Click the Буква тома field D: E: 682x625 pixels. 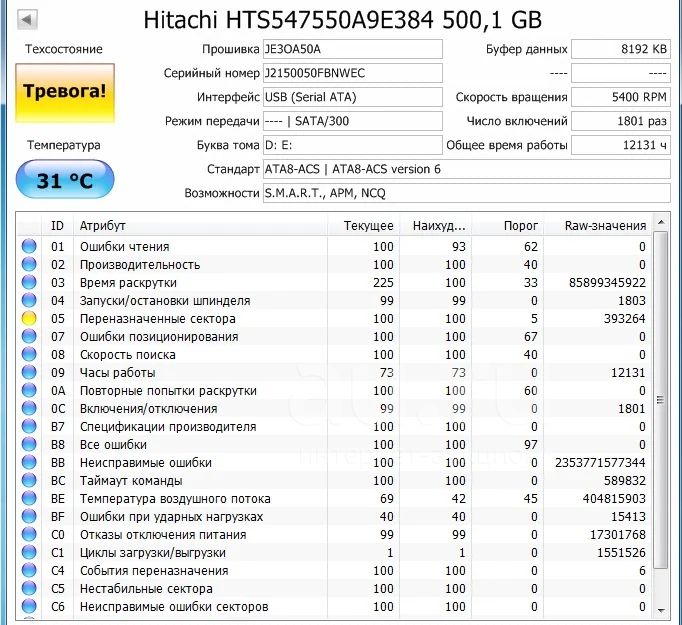point(353,145)
